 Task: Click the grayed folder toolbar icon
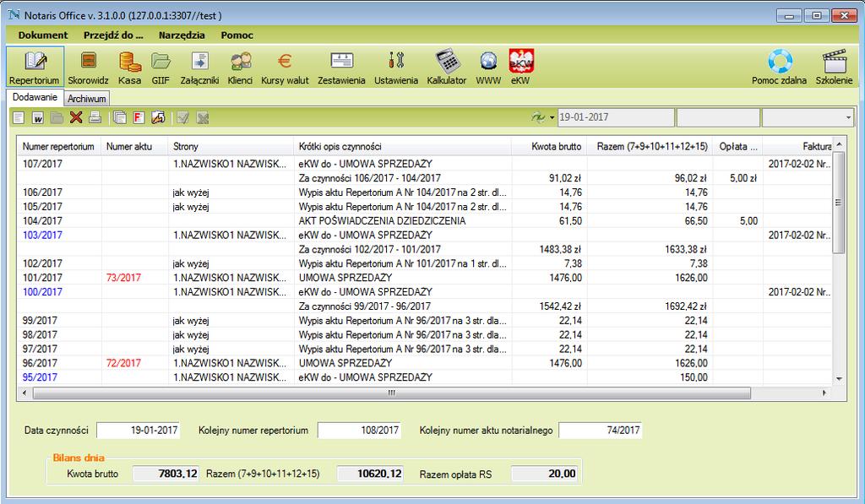[57, 117]
